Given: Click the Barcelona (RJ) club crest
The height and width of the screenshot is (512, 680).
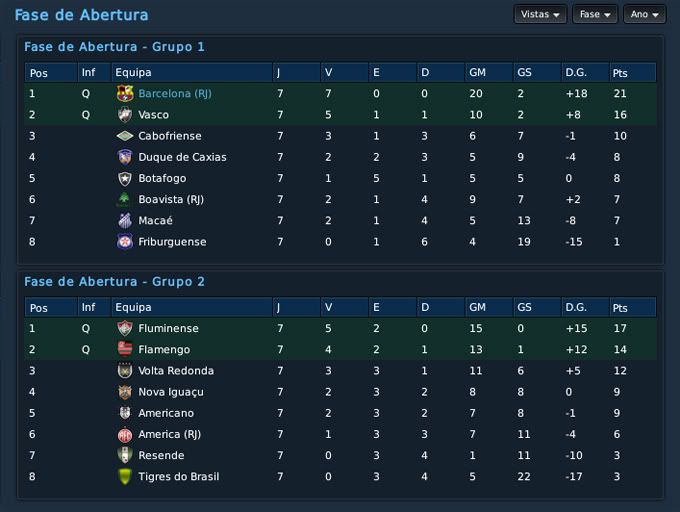Looking at the screenshot, I should pyautogui.click(x=125, y=94).
